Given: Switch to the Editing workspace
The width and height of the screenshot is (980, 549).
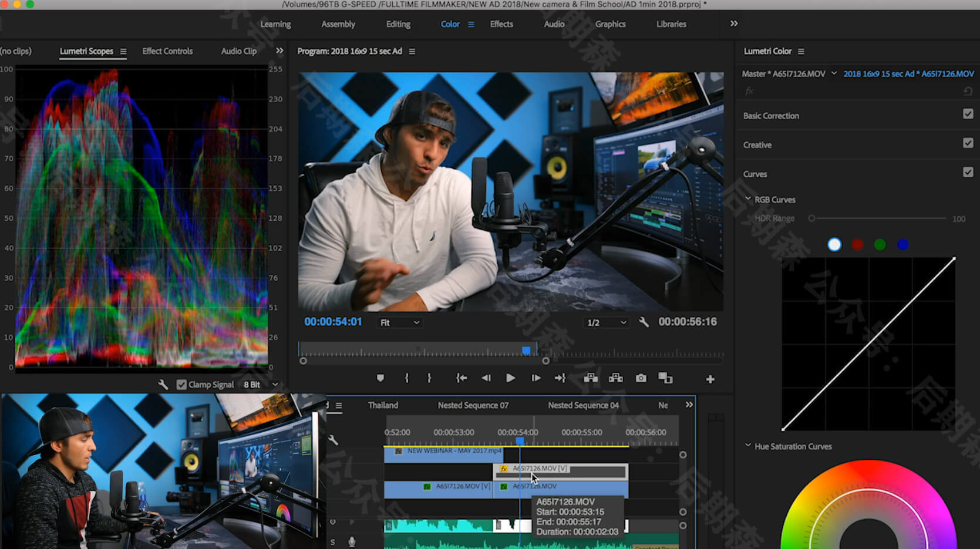Looking at the screenshot, I should 398,24.
